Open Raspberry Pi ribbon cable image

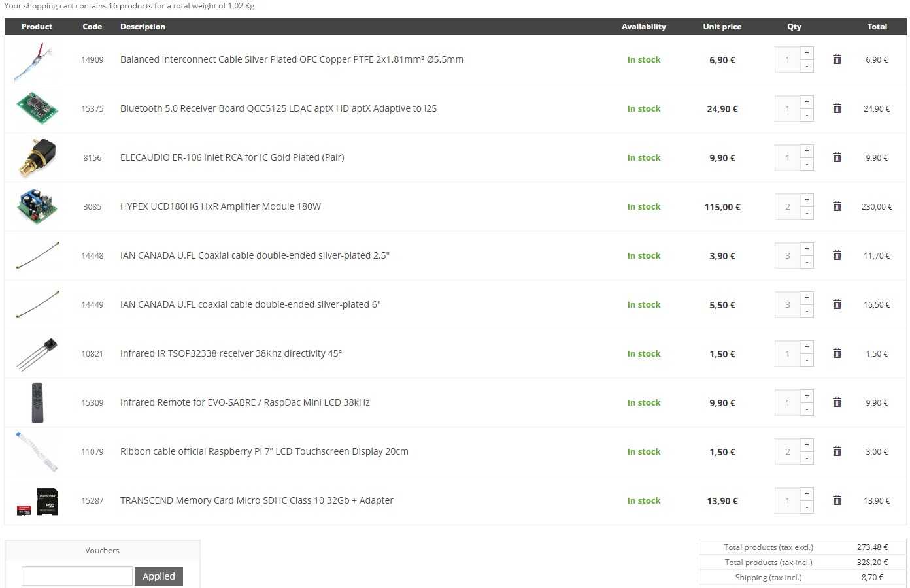[37, 451]
